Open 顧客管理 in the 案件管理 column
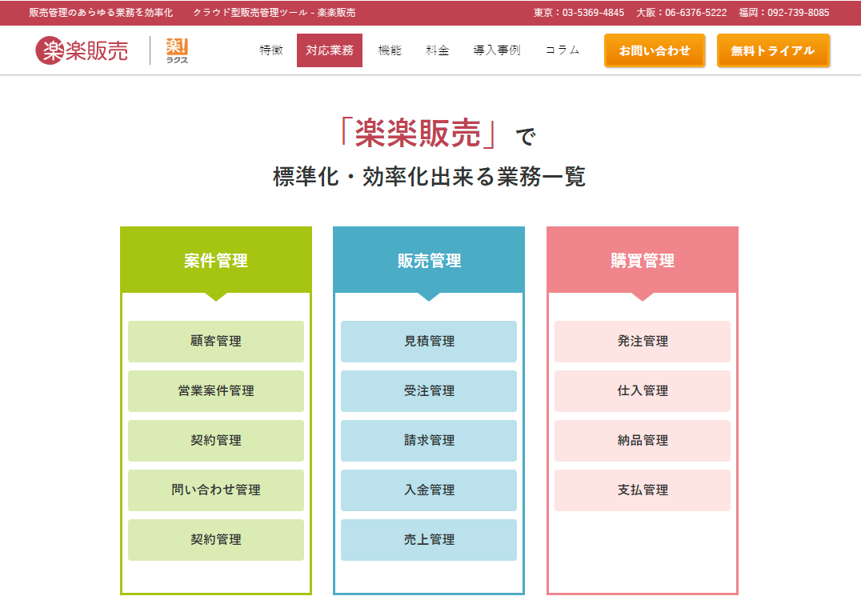Image resolution: width=861 pixels, height=616 pixels. 216,342
